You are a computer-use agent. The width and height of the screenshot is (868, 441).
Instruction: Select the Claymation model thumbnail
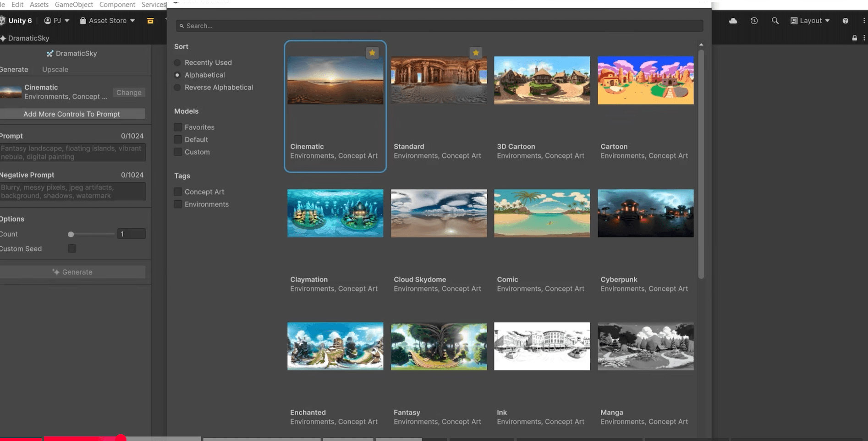(335, 213)
